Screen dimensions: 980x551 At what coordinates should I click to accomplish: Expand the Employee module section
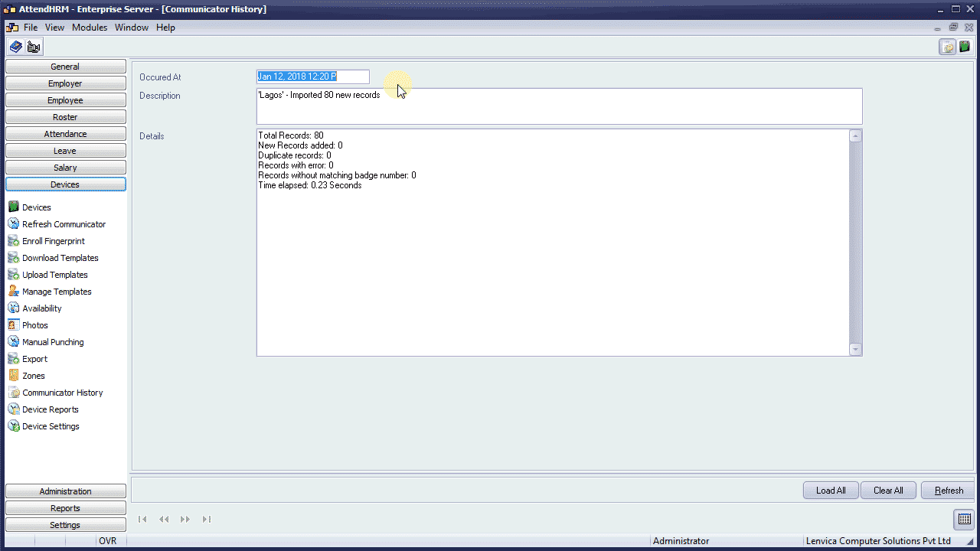point(65,100)
